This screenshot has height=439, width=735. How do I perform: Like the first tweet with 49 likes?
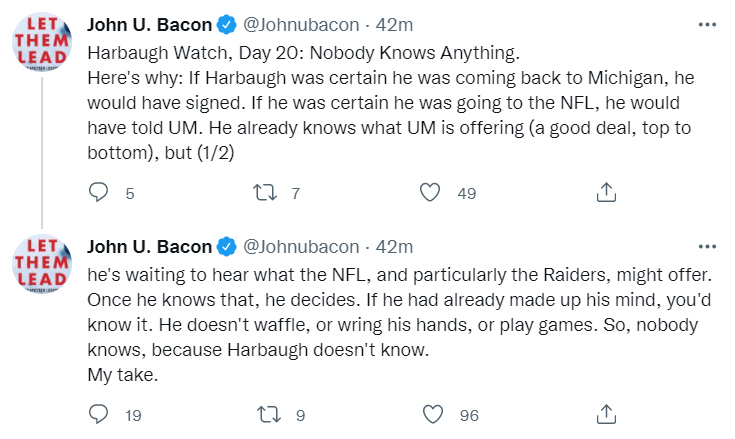(x=429, y=193)
